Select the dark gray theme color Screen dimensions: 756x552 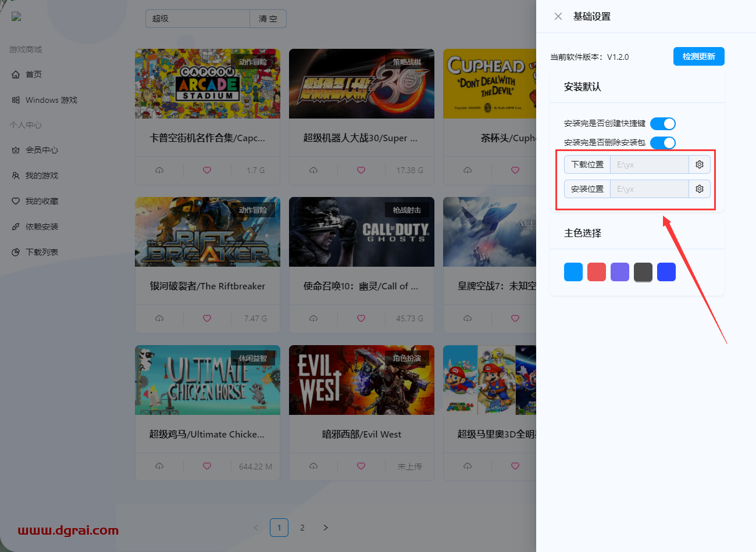643,272
